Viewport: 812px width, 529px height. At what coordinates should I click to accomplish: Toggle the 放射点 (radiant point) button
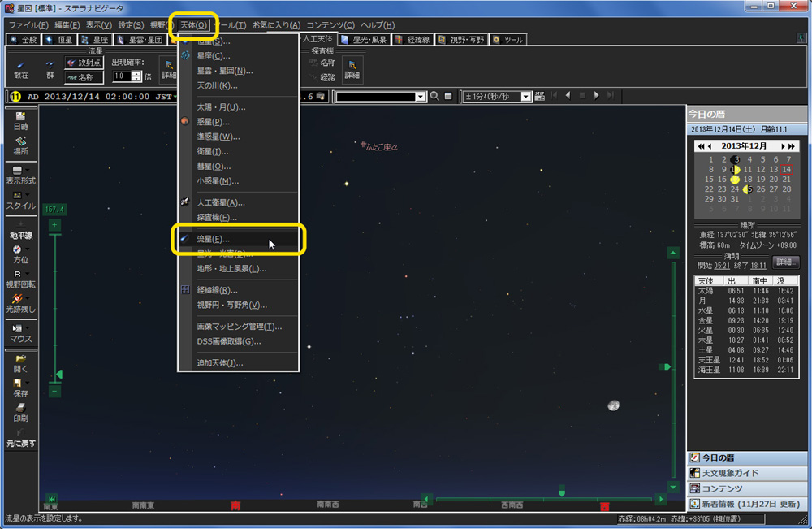pos(85,63)
